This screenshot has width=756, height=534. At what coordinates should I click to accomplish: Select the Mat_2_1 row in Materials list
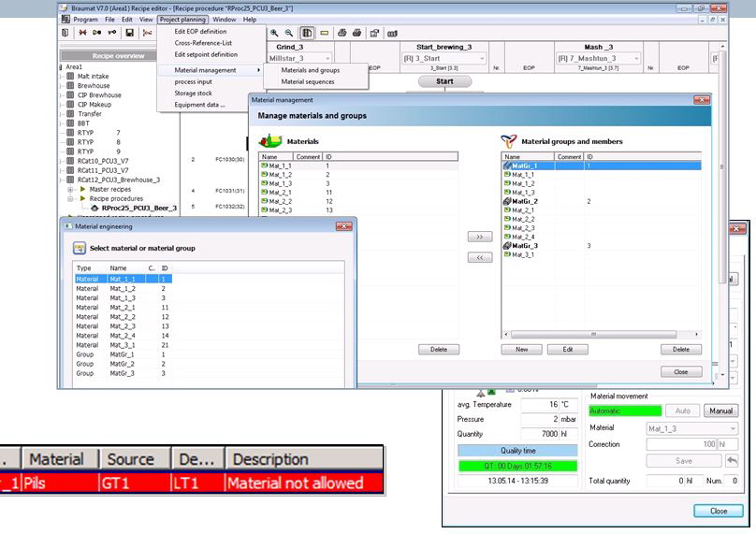(283, 192)
